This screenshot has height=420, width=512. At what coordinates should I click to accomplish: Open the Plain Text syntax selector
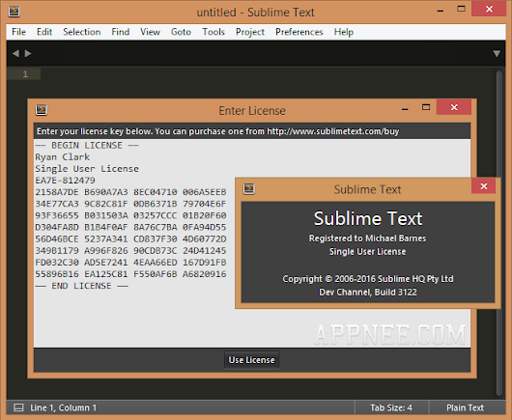pyautogui.click(x=465, y=407)
